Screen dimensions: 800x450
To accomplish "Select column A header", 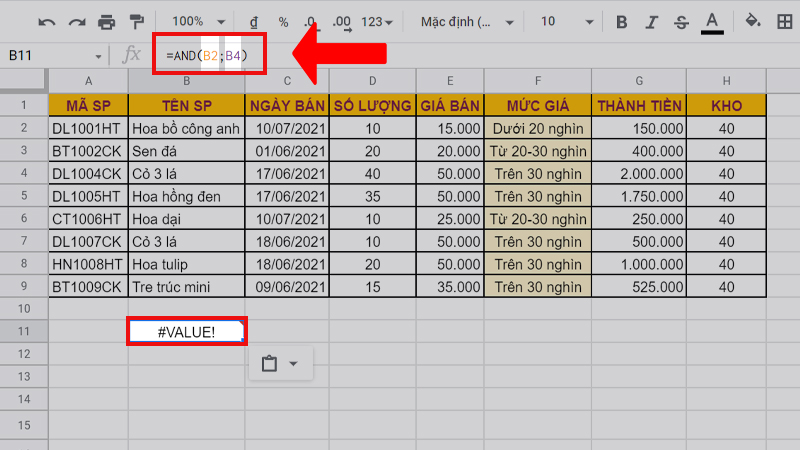I will (88, 81).
